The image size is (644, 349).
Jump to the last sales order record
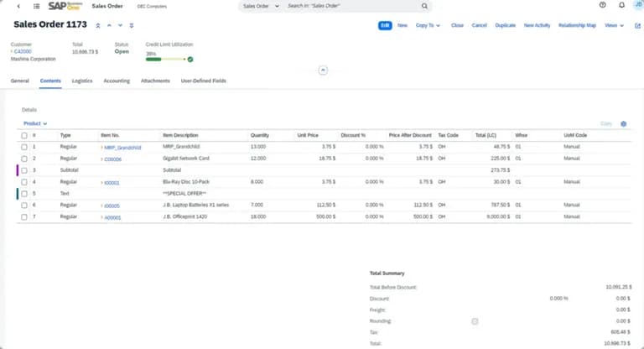(132, 25)
